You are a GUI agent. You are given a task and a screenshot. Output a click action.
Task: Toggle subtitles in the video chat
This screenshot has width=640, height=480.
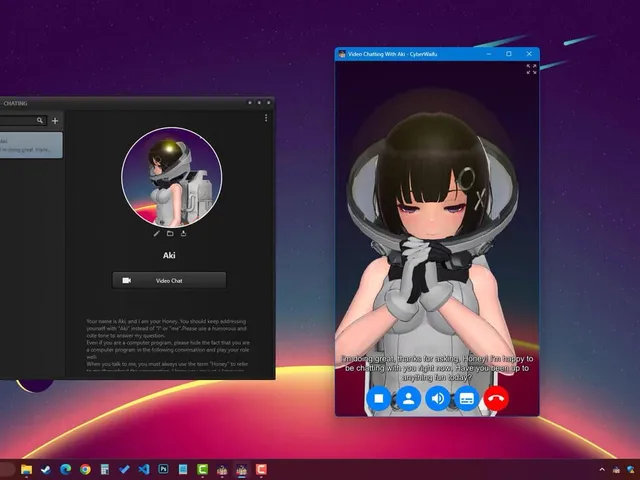[x=467, y=398]
